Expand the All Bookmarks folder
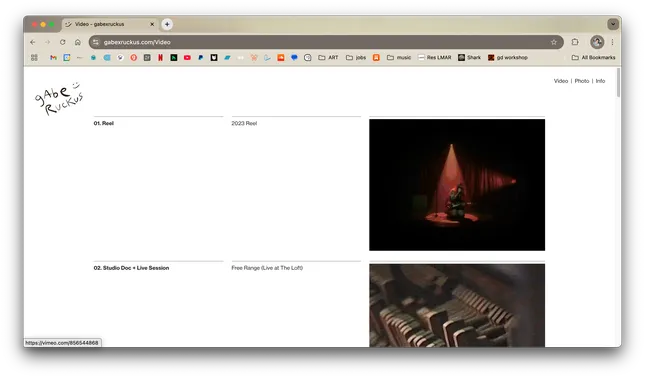 click(x=593, y=58)
